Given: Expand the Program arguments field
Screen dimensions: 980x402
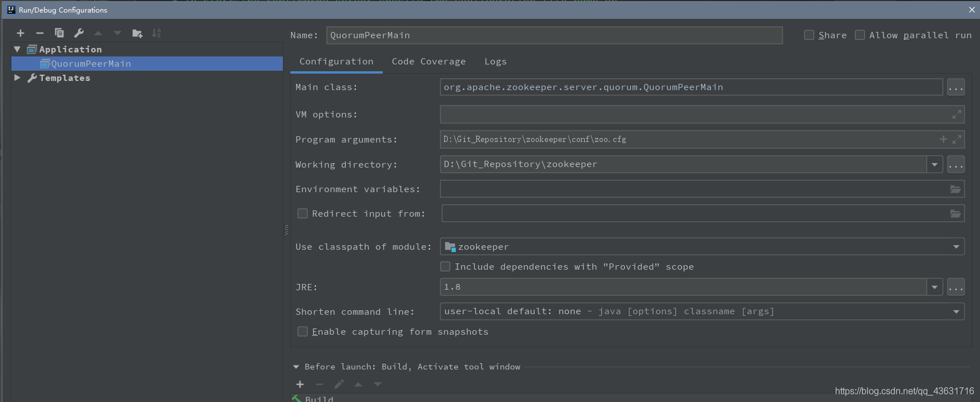Looking at the screenshot, I should point(957,139).
